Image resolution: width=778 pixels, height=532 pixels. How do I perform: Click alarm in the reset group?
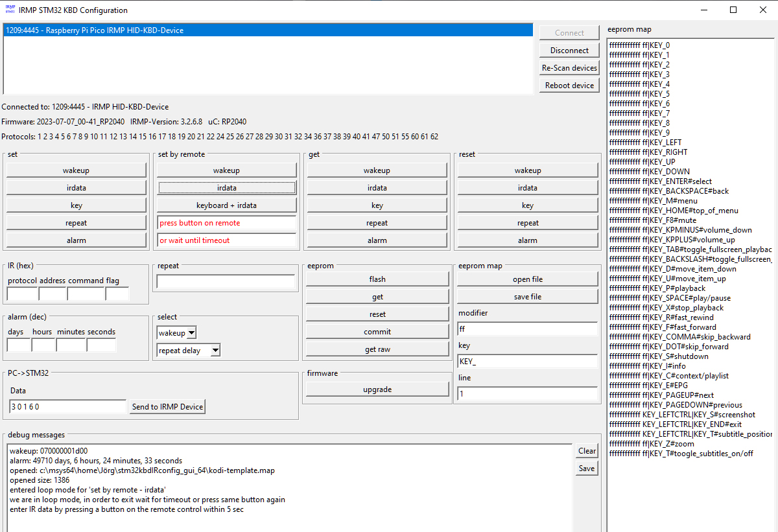point(528,240)
